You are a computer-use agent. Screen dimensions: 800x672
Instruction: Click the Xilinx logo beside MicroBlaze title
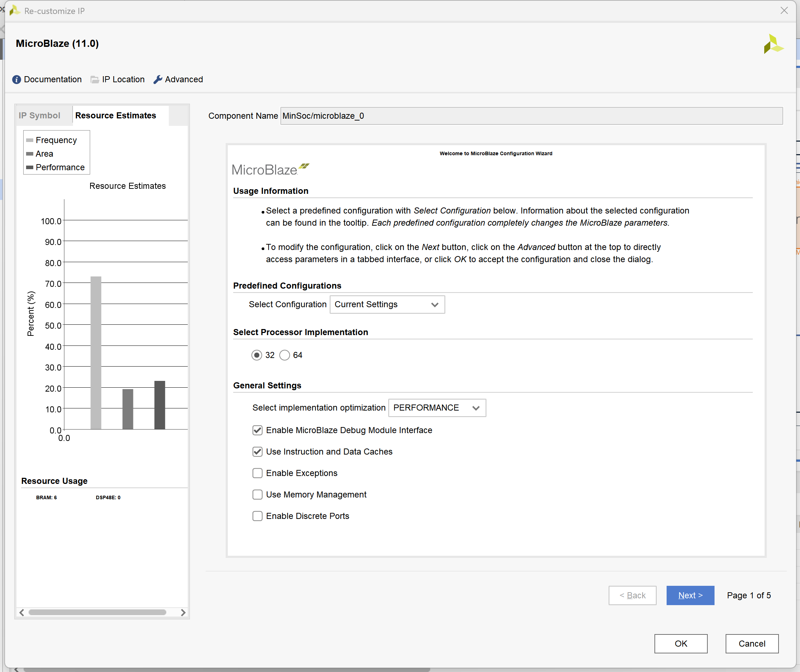pyautogui.click(x=774, y=44)
